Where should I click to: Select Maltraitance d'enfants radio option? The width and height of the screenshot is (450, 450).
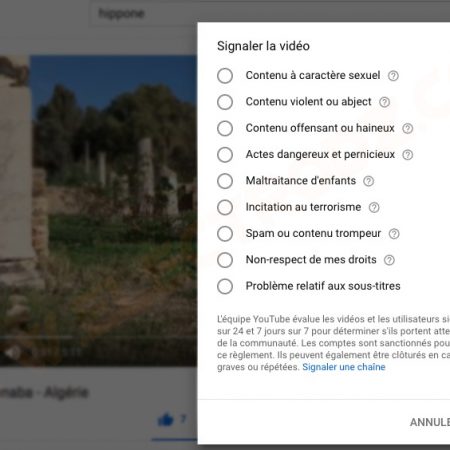[x=225, y=181]
